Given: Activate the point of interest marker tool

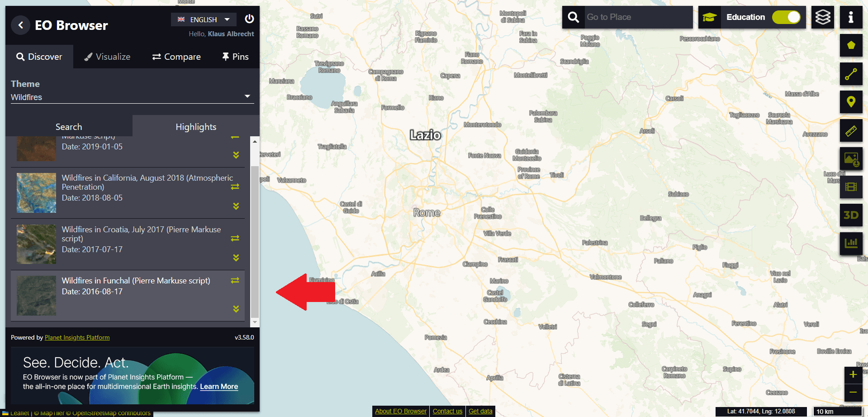Looking at the screenshot, I should [x=851, y=102].
